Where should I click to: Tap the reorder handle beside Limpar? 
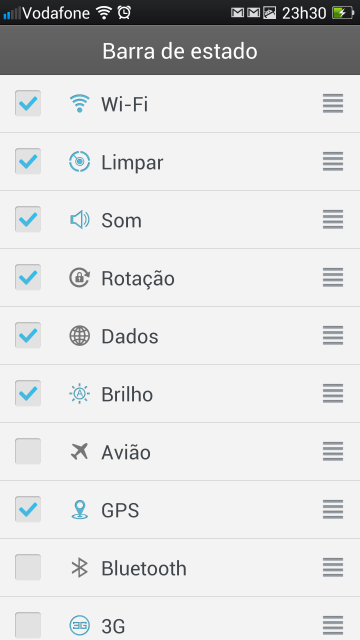click(333, 161)
